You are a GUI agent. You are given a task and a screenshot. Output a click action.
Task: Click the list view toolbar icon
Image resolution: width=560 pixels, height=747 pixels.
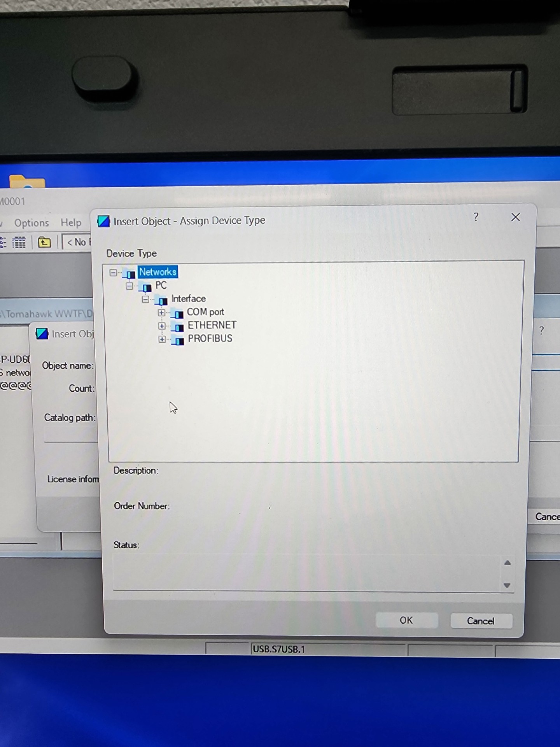coord(3,242)
